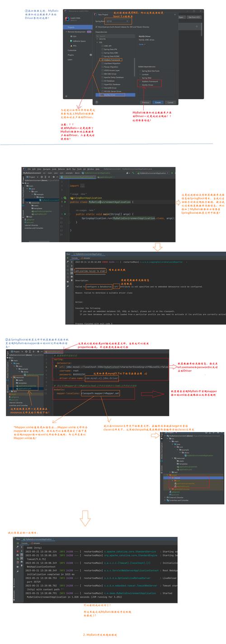Check the Spring Data JPA dependency
The image size is (226, 644).
[102, 49]
